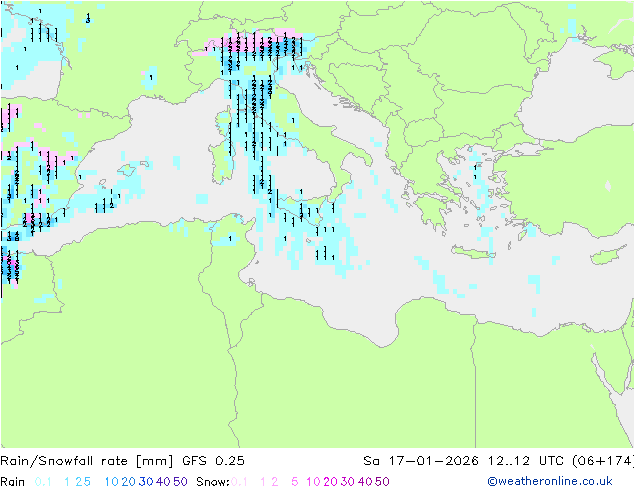Image resolution: width=634 pixels, height=490 pixels.
Task: Pick the Rain legend value 2
Action: coord(78,482)
